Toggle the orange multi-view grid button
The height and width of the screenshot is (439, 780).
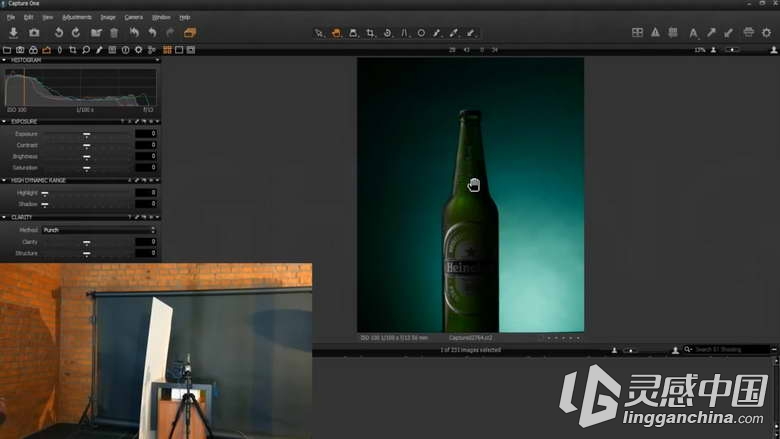coord(167,50)
